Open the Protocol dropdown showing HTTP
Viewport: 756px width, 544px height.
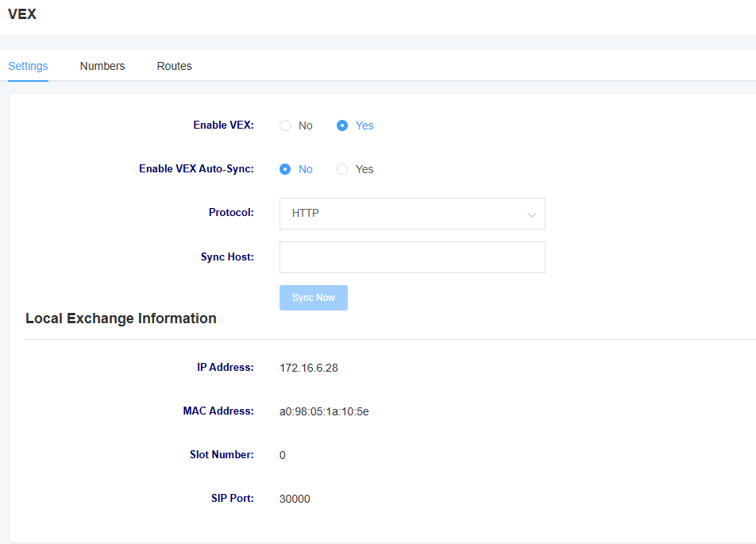pyautogui.click(x=412, y=213)
